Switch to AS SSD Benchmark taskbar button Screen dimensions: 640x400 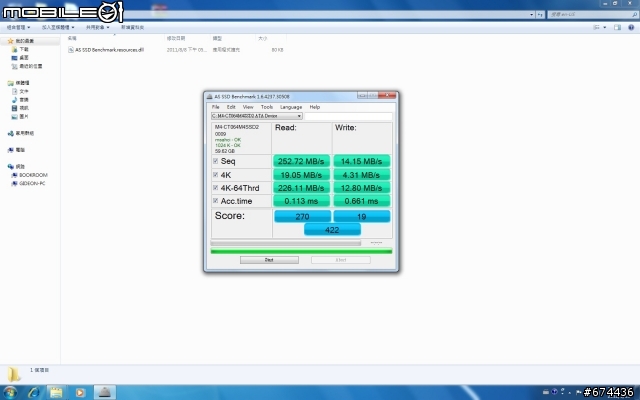105,393
